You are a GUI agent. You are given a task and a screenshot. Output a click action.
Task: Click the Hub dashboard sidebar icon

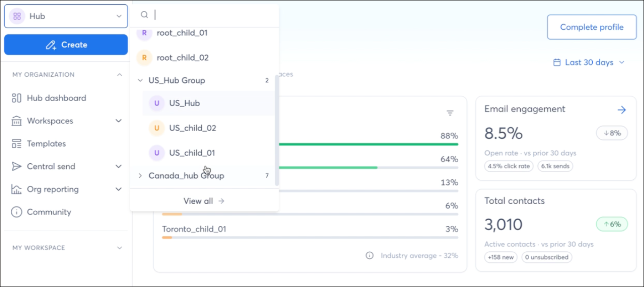16,98
